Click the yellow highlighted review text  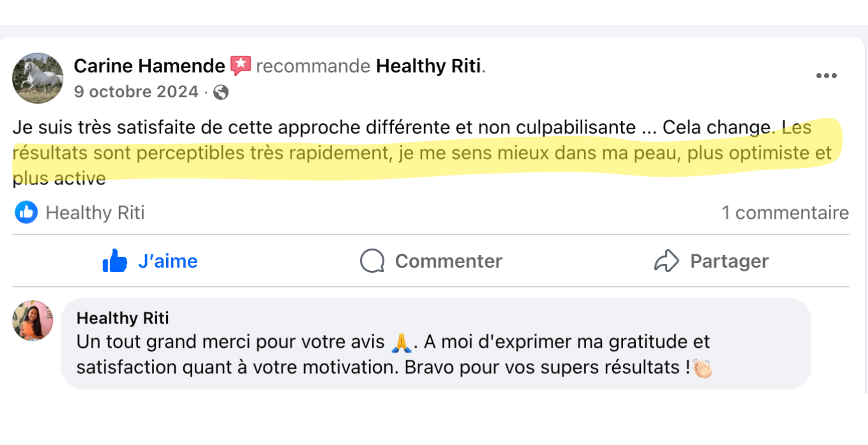420,154
